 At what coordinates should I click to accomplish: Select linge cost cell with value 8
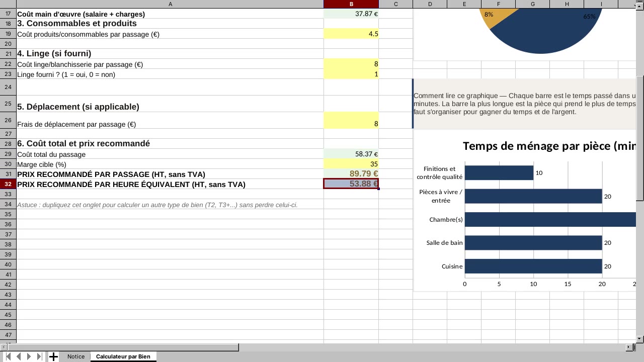click(x=351, y=64)
